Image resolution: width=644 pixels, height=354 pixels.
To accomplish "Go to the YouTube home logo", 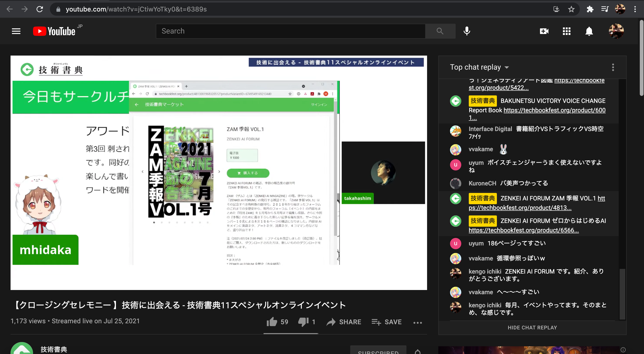I will pos(54,31).
